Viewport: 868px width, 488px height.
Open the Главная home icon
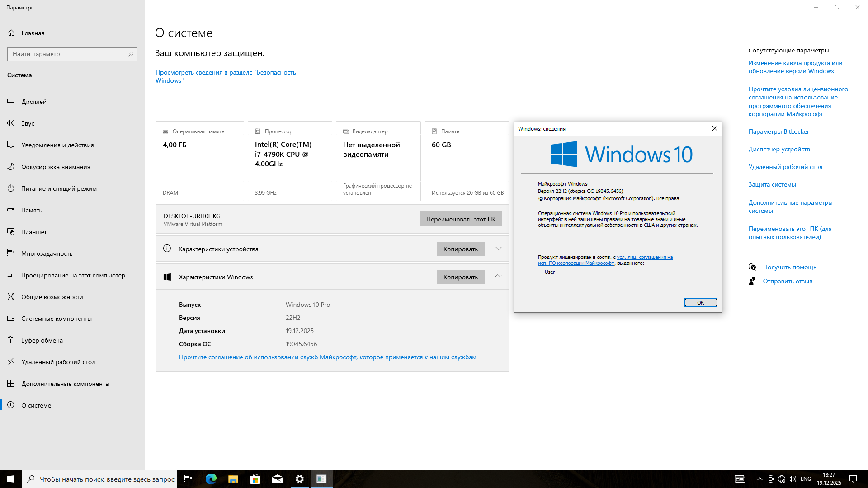11,33
